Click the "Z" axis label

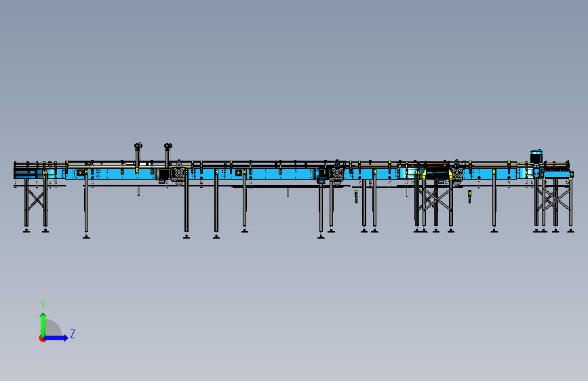pyautogui.click(x=73, y=334)
